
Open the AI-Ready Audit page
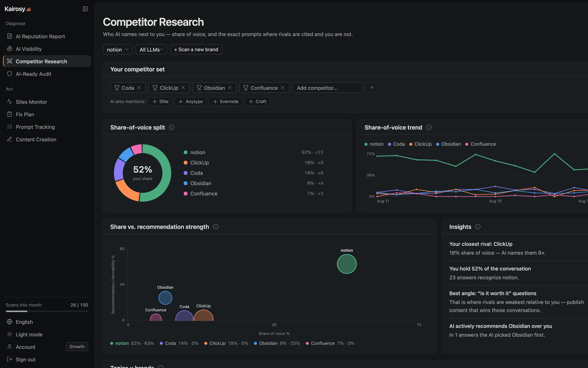(47, 74)
